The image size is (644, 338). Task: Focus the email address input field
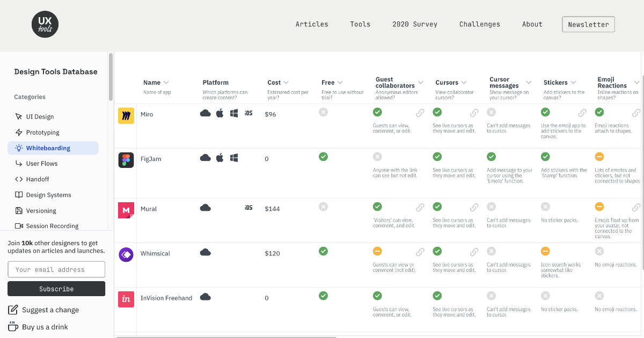tap(56, 269)
